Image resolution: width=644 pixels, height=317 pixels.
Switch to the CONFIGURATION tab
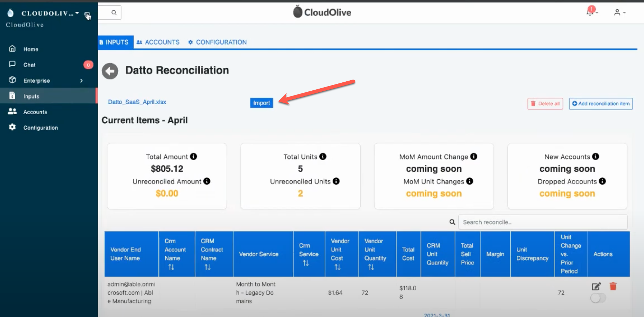pyautogui.click(x=217, y=42)
